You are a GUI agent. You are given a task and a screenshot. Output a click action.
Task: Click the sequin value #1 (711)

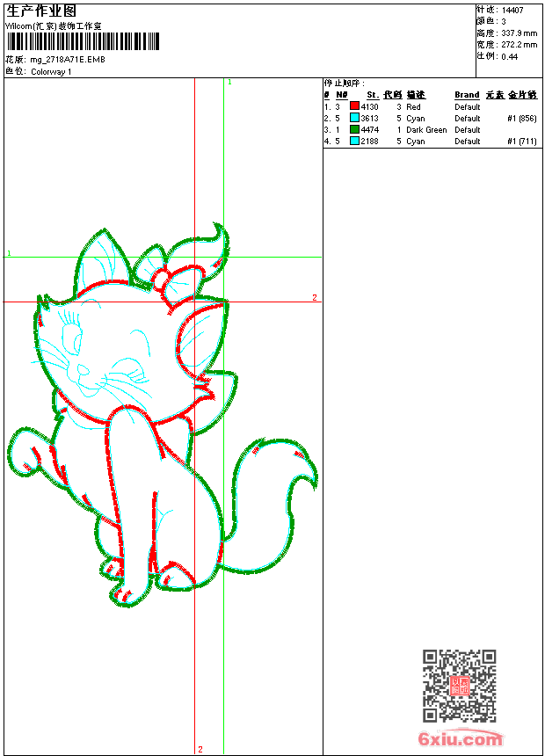pyautogui.click(x=522, y=142)
